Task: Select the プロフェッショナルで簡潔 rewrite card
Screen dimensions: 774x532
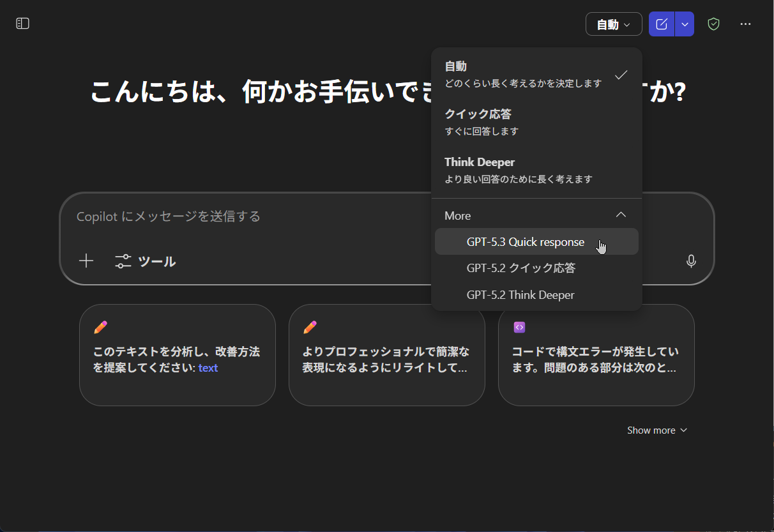Action: pyautogui.click(x=387, y=355)
